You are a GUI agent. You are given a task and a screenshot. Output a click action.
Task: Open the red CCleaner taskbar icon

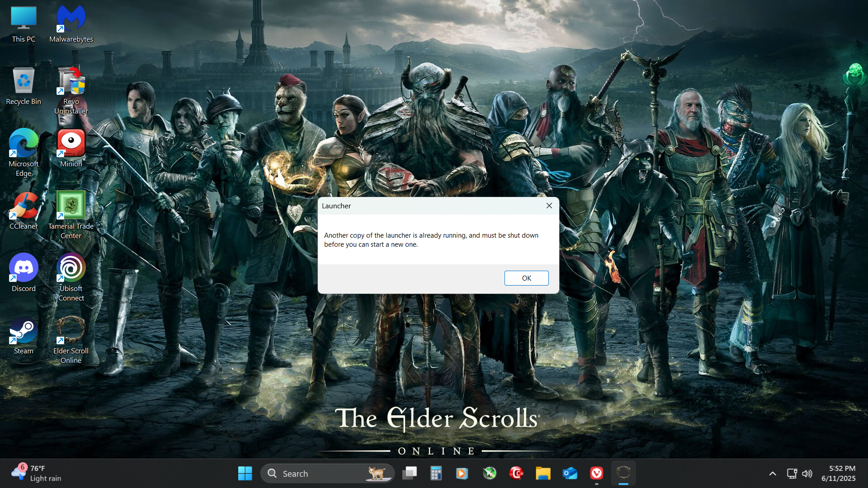(516, 473)
